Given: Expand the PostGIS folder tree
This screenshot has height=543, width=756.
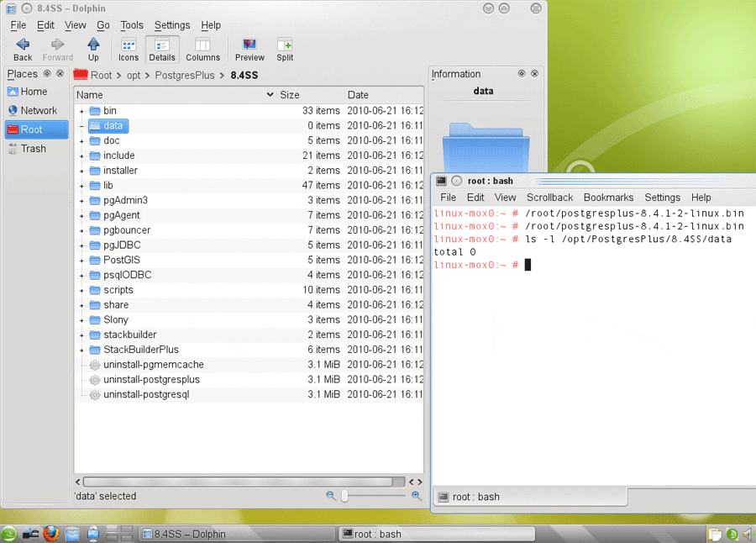Looking at the screenshot, I should (81, 261).
